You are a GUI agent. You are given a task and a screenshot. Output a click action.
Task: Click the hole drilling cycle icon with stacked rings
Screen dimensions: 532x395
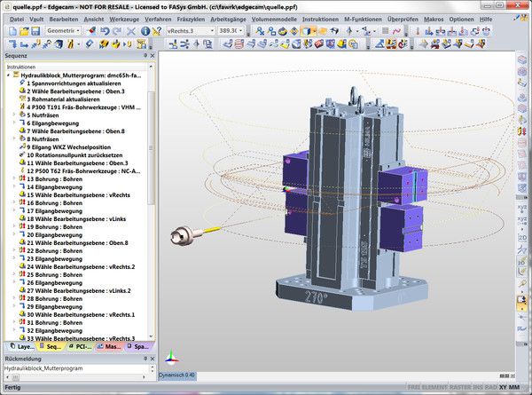click(239, 43)
